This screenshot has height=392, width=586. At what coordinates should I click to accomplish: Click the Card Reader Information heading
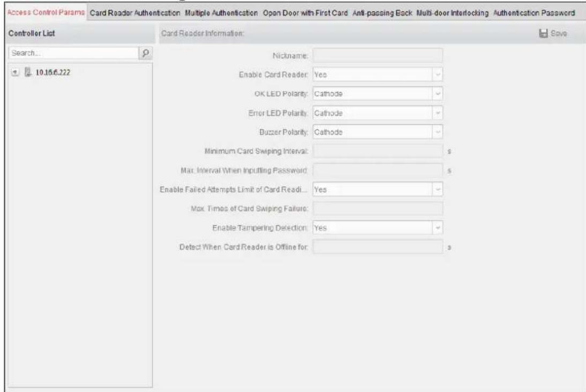[x=203, y=33]
